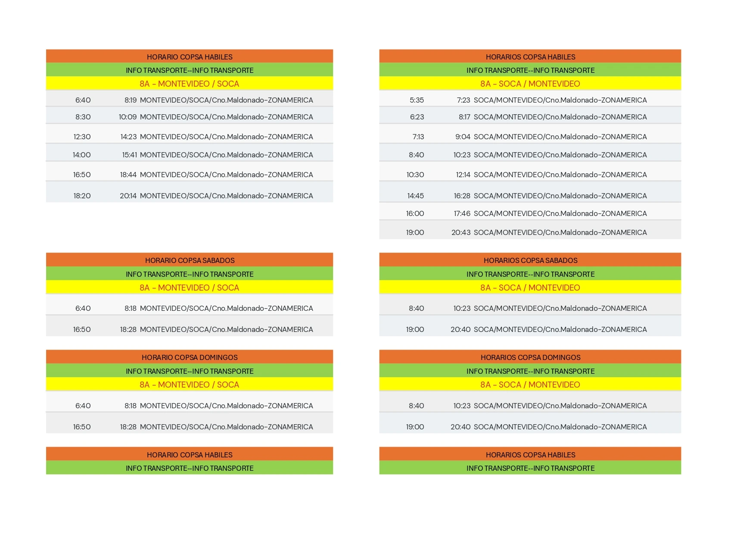The image size is (756, 535).
Task: Click the MONTEVIDEO/SOCA route text in the 8:30 row
Action: (227, 117)
